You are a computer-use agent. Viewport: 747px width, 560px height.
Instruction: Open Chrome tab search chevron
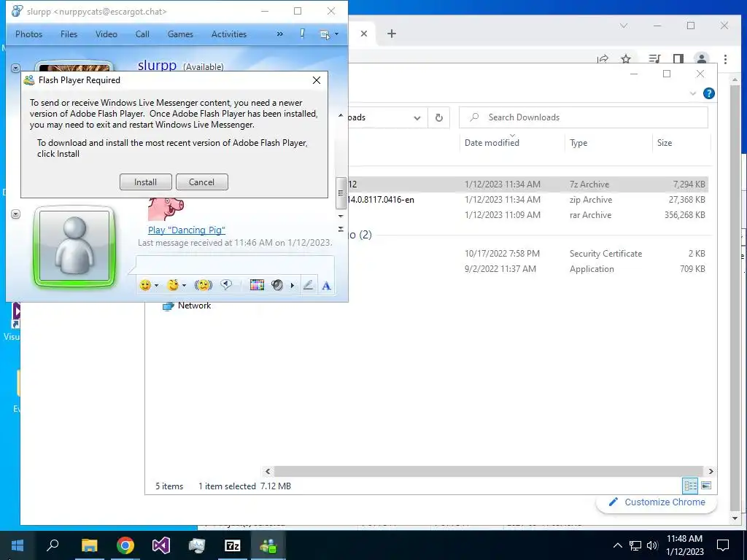pyautogui.click(x=624, y=26)
